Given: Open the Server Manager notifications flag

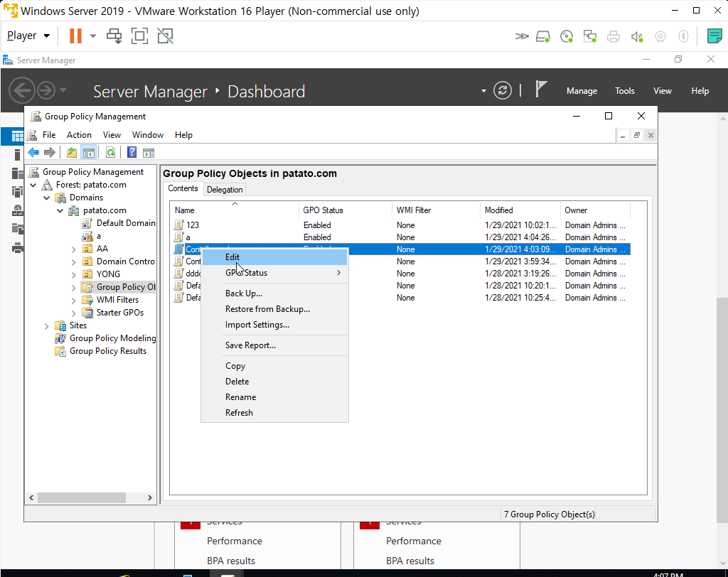Looking at the screenshot, I should (x=540, y=89).
